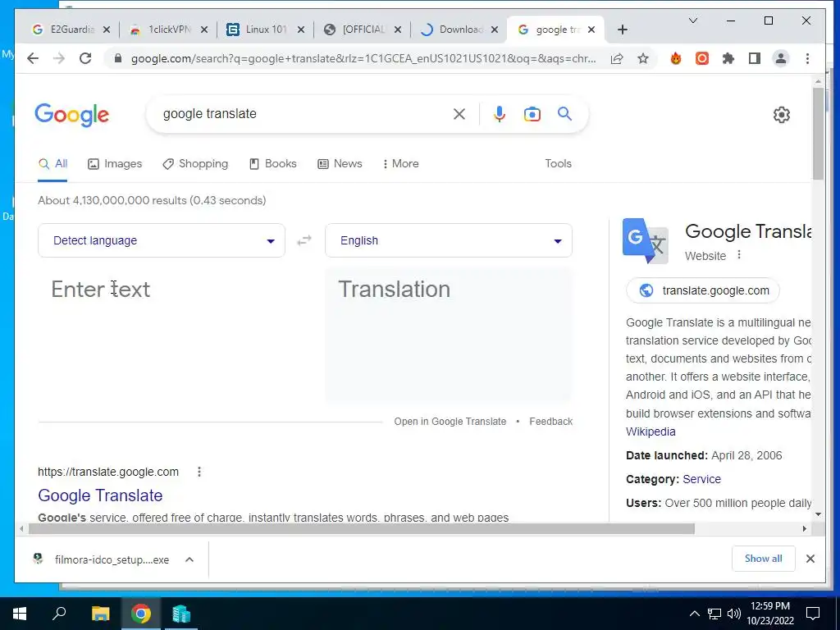Click the Service category link

(x=702, y=479)
